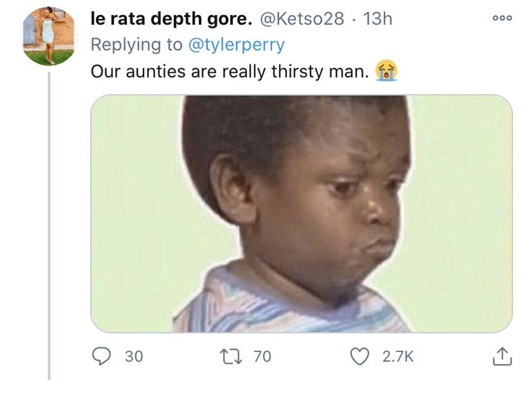Open the profile picture of Ketso28

[x=49, y=36]
